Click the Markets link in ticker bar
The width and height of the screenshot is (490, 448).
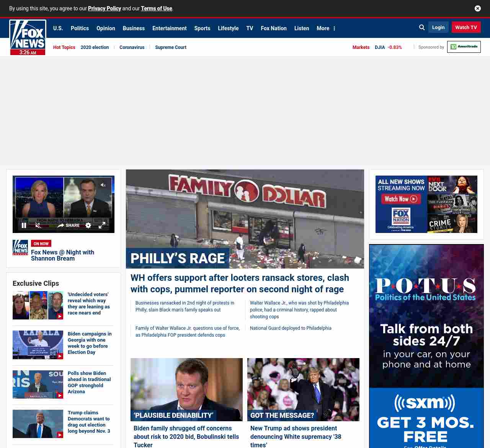coord(361,47)
